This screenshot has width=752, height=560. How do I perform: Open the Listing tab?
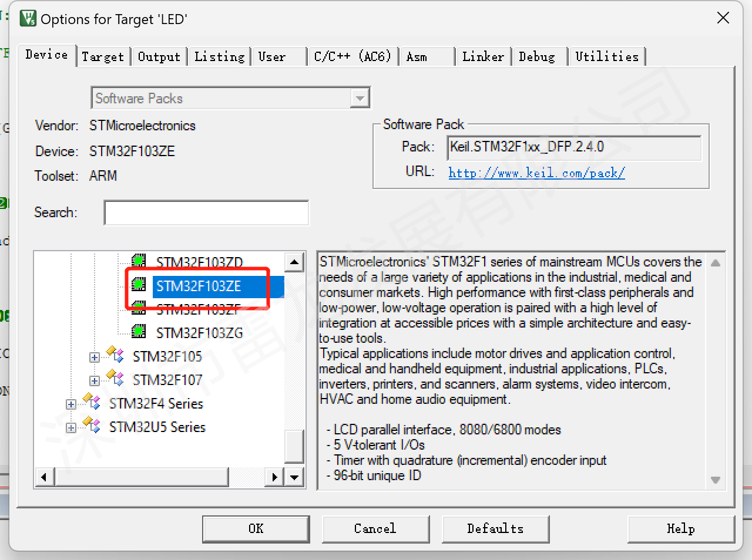220,57
